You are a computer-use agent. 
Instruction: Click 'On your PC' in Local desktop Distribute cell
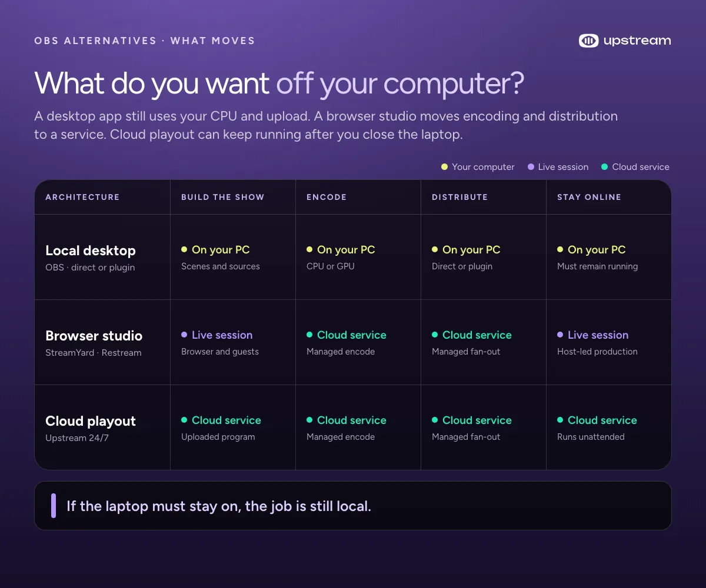pos(471,250)
